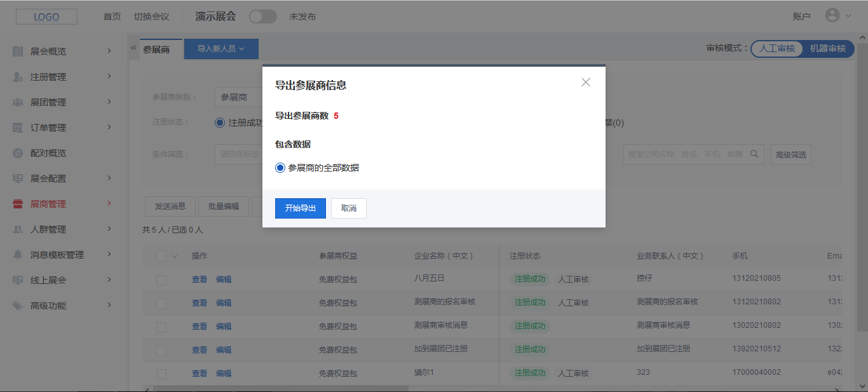Click the 高级功能 tag icon

pyautogui.click(x=18, y=306)
